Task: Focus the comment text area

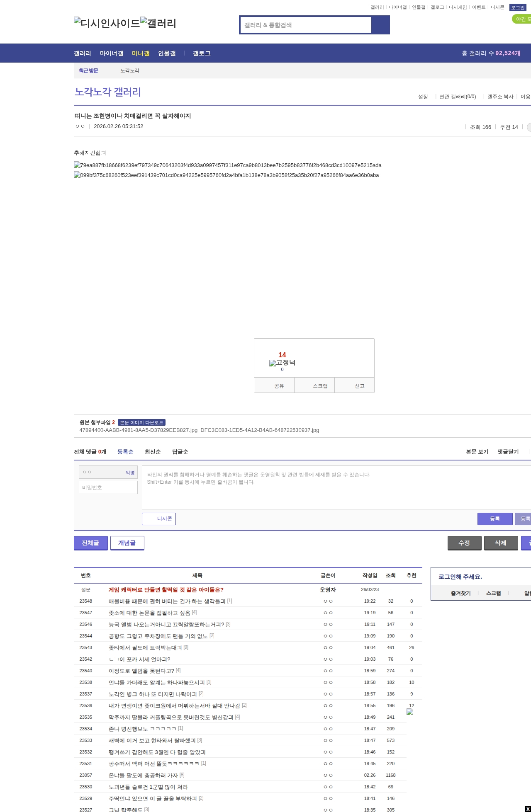Action: (x=336, y=487)
